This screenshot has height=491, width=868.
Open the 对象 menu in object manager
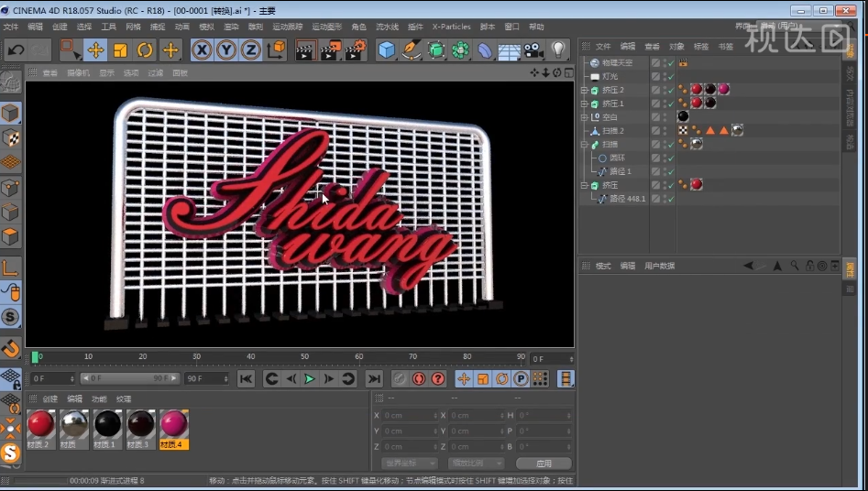(676, 47)
